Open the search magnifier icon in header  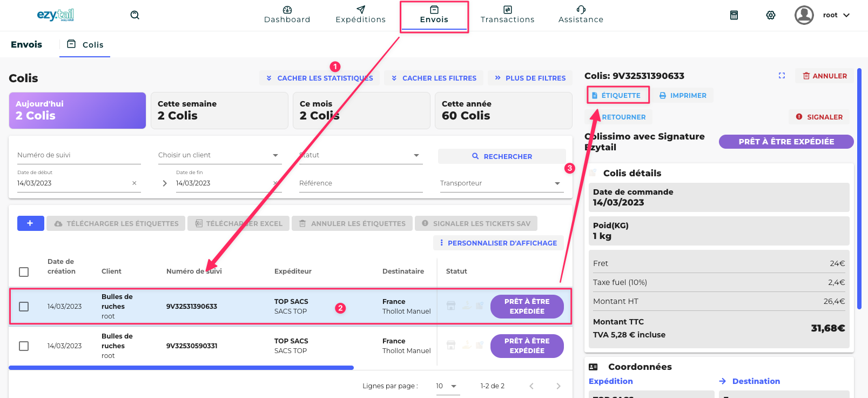click(x=135, y=15)
